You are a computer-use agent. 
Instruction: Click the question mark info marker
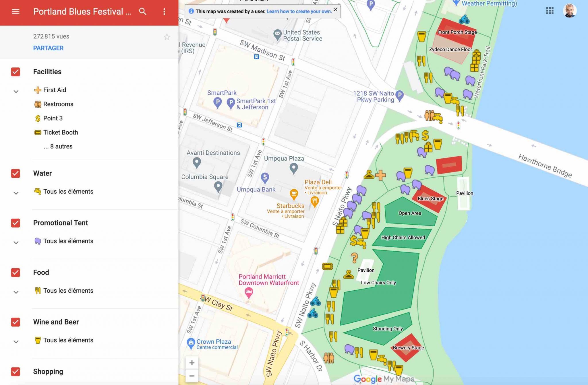(355, 258)
